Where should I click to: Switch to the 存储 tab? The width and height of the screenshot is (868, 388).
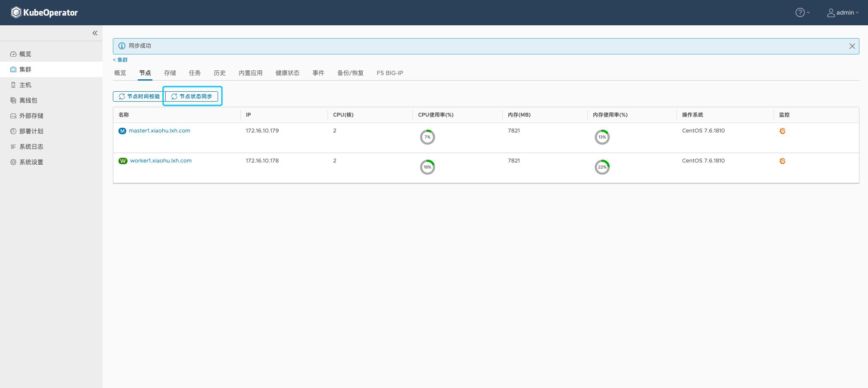(x=170, y=73)
